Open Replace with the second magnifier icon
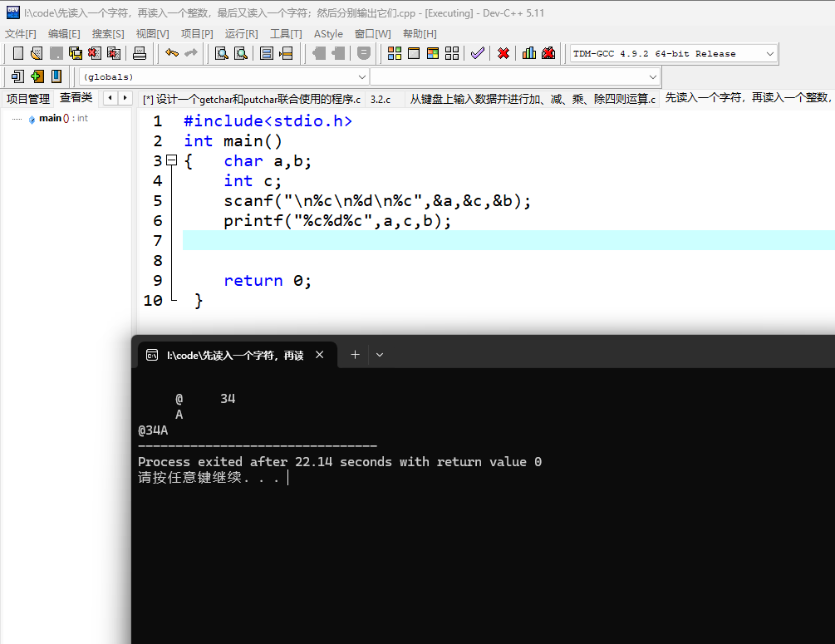The height and width of the screenshot is (644, 835). [241, 53]
